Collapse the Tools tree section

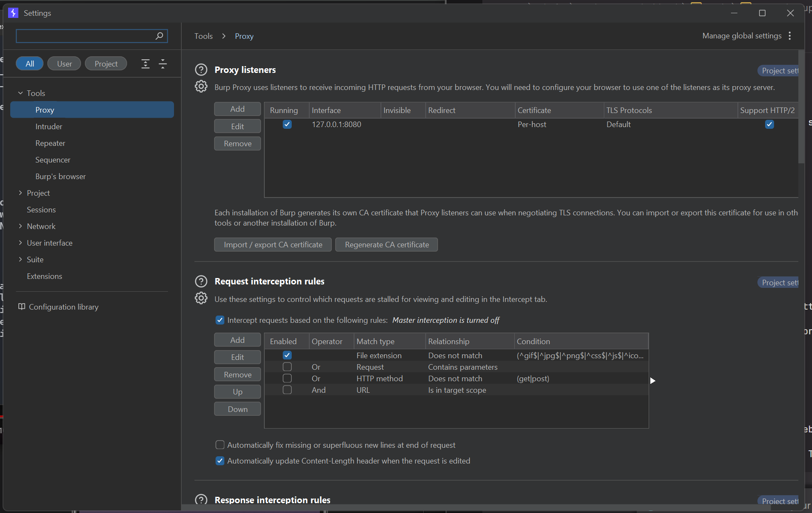click(20, 93)
